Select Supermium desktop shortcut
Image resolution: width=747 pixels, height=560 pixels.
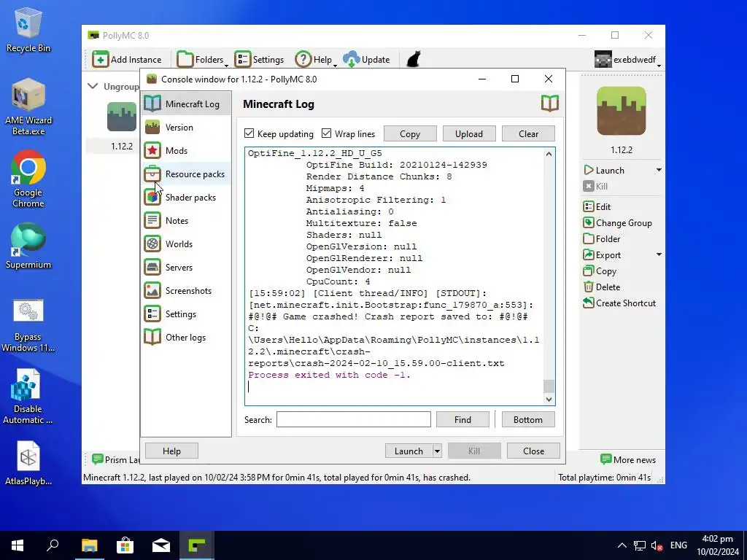[28, 246]
